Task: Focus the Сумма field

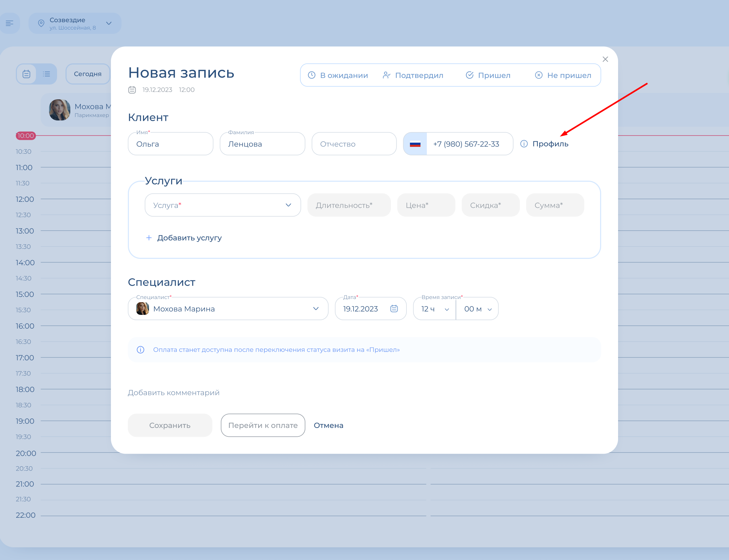Action: click(555, 205)
